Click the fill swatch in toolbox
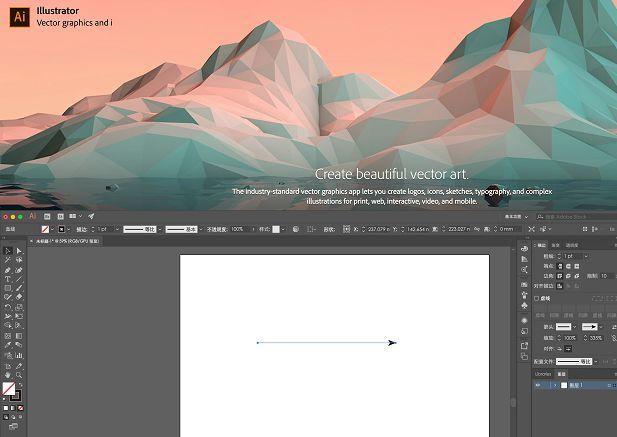This screenshot has height=437, width=617. point(8,389)
